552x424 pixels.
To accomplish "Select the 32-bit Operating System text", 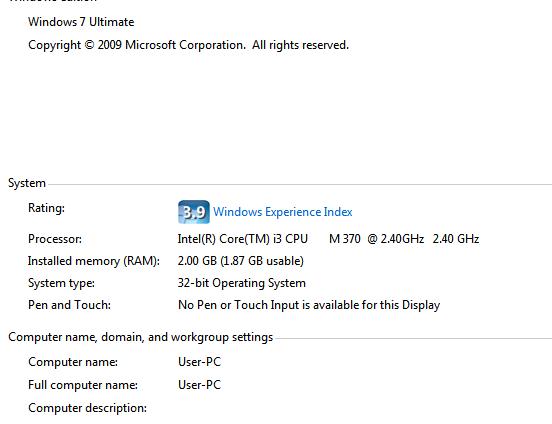I will coord(242,283).
